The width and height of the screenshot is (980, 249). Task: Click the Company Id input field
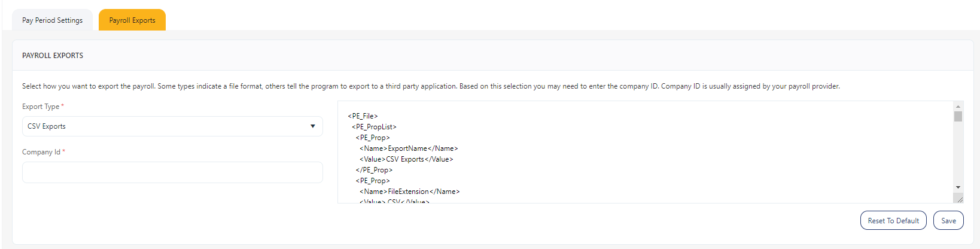[172, 172]
